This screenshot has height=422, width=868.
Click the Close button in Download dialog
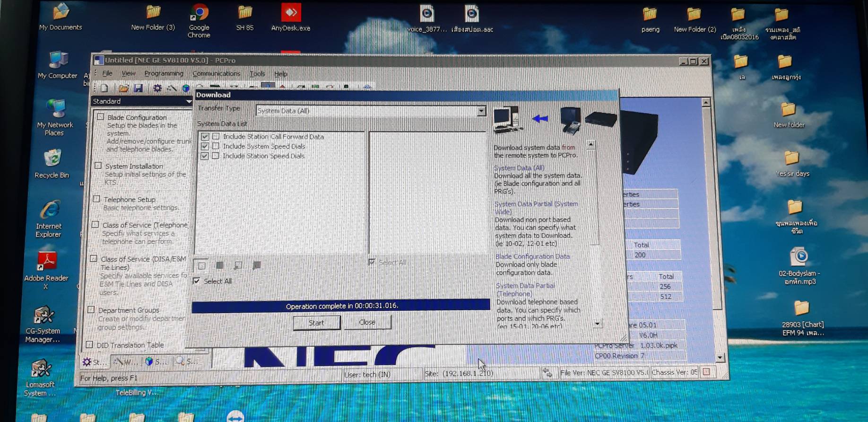point(367,322)
